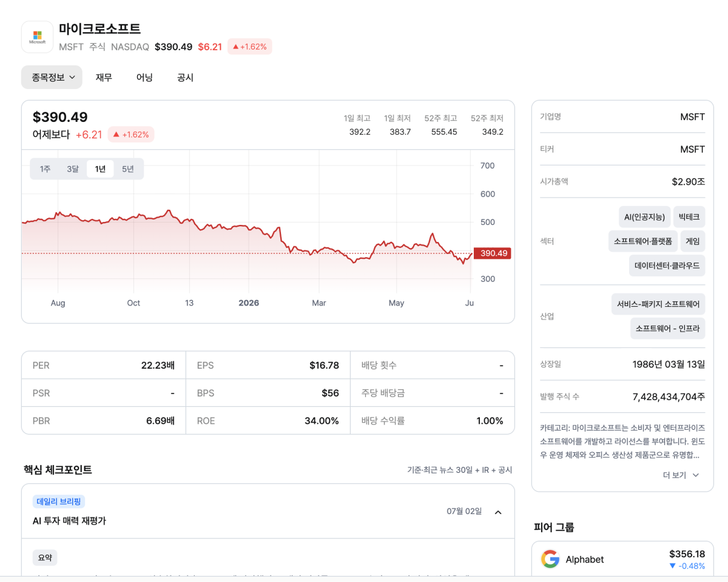Click the 소프트웨어 - 인프라 industry tag
728x582 pixels.
tap(668, 329)
